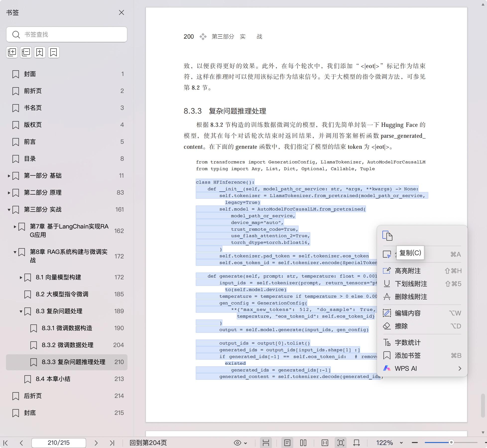Choose 删除线附注 from the context menu
The width and height of the screenshot is (487, 448).
pos(422,297)
